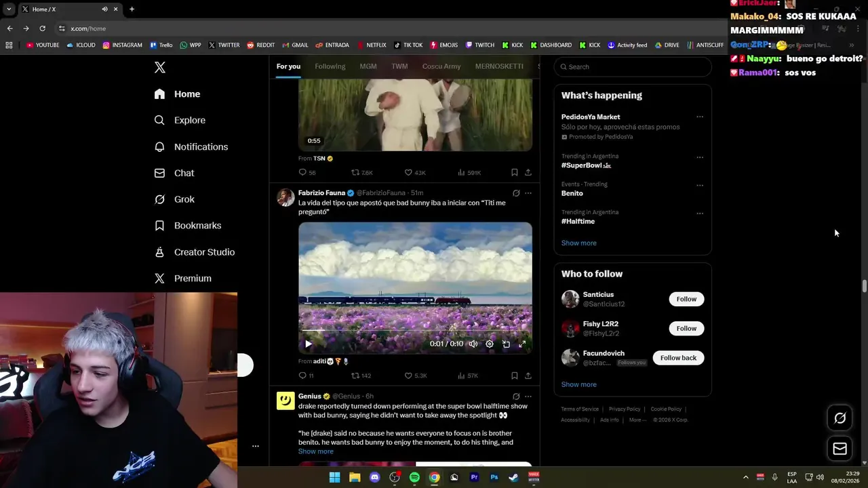Image resolution: width=868 pixels, height=488 pixels.
Task: Enter fullscreen on the train video
Action: click(x=522, y=344)
